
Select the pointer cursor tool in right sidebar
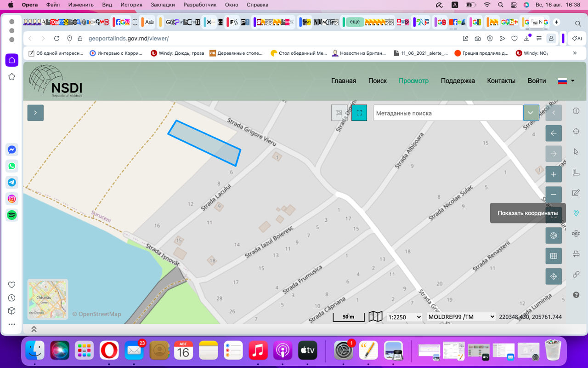tap(576, 152)
